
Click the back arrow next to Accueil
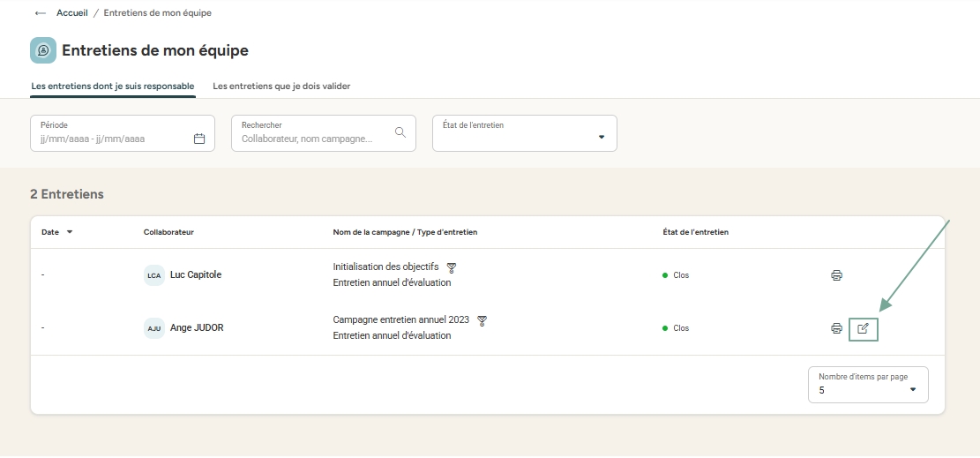pos(41,13)
